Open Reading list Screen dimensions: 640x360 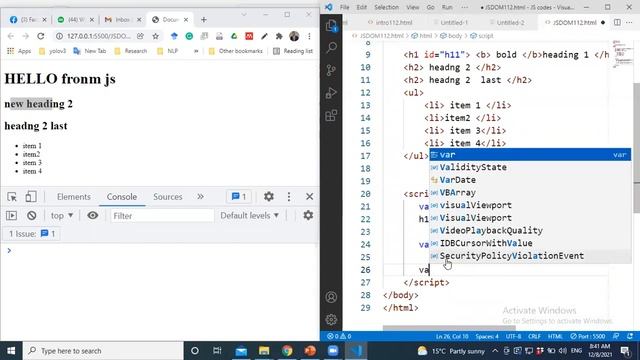293,51
